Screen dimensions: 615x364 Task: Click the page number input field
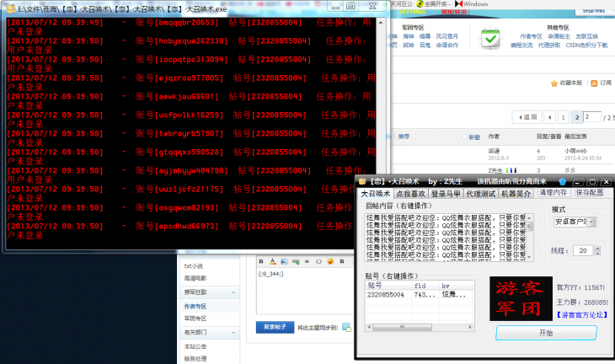click(x=592, y=116)
